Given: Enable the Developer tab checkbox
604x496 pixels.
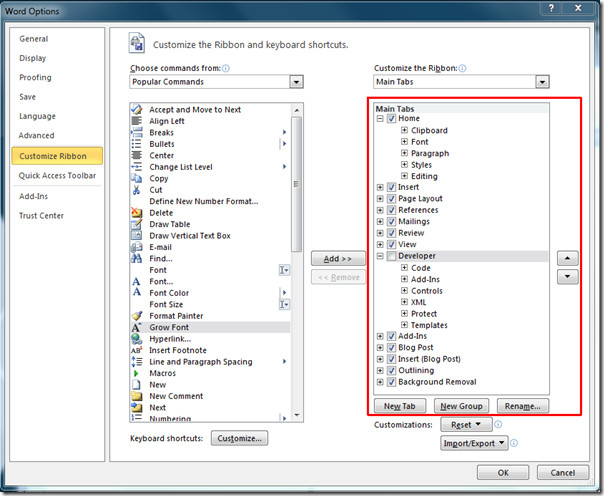Looking at the screenshot, I should tap(391, 256).
